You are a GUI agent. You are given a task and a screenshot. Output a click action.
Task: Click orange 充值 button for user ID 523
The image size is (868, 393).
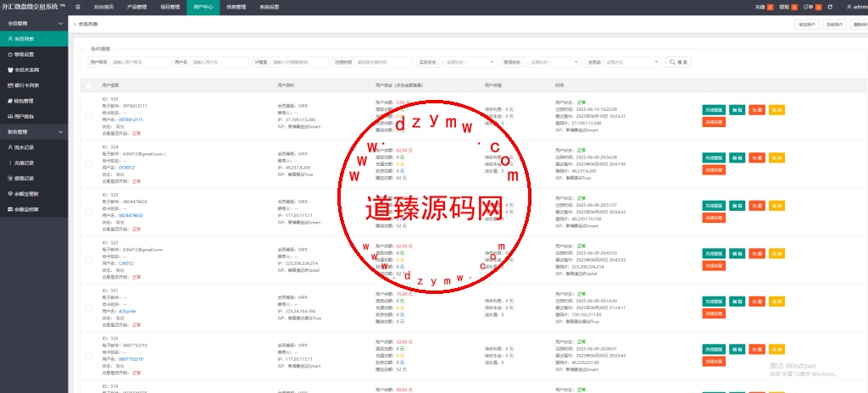[x=757, y=205]
